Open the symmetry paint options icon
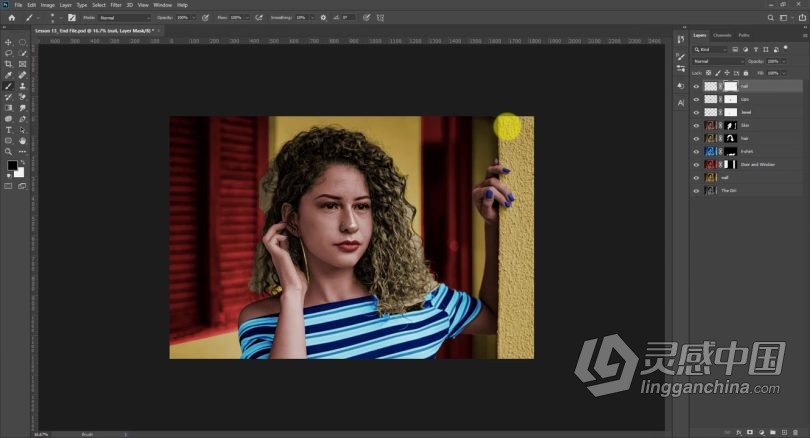This screenshot has height=438, width=810. tap(380, 18)
